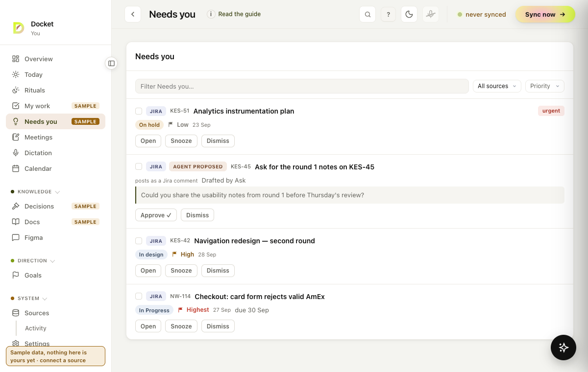Click the Highest priority red flag
588x372 pixels.
click(180, 310)
